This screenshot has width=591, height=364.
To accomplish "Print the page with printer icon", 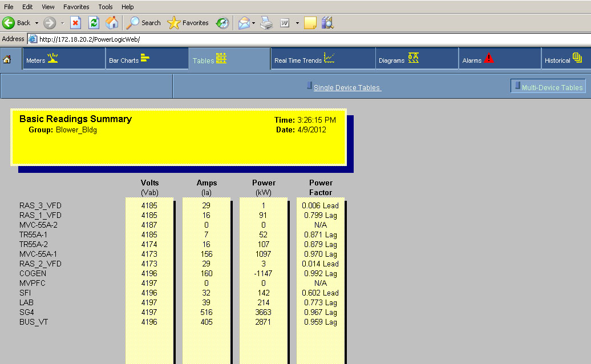I will coord(266,23).
